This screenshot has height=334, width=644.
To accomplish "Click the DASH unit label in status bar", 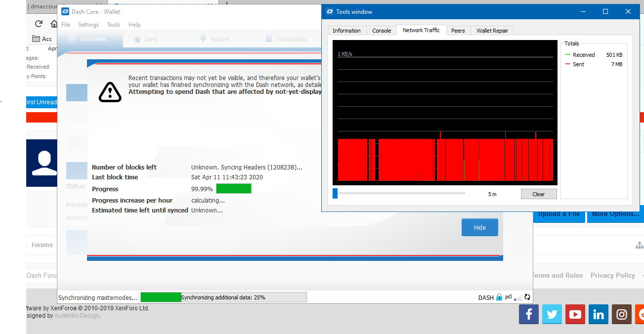I will (x=486, y=297).
